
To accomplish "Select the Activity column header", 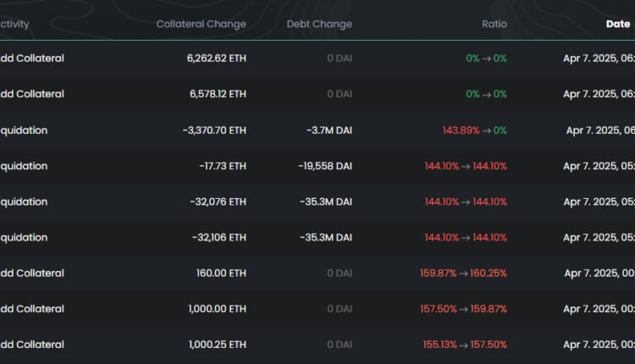I will click(x=15, y=24).
